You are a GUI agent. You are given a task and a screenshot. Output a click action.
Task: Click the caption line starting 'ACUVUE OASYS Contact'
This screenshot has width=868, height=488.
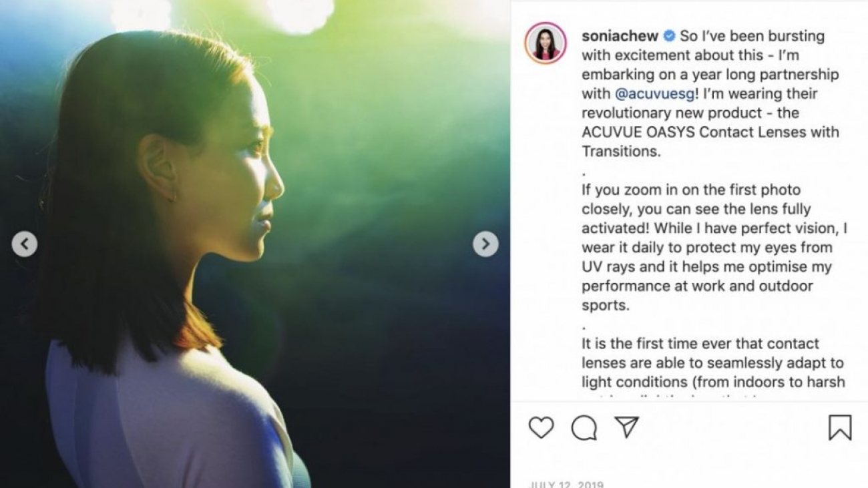(710, 132)
